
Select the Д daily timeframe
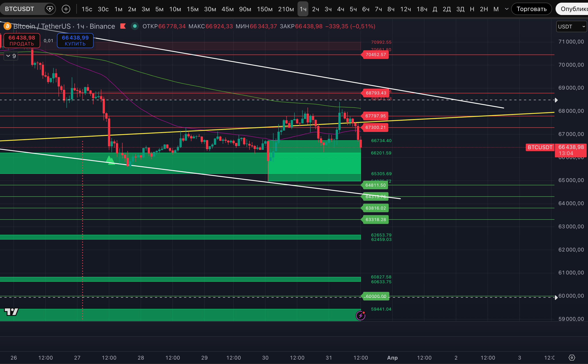[x=435, y=9]
